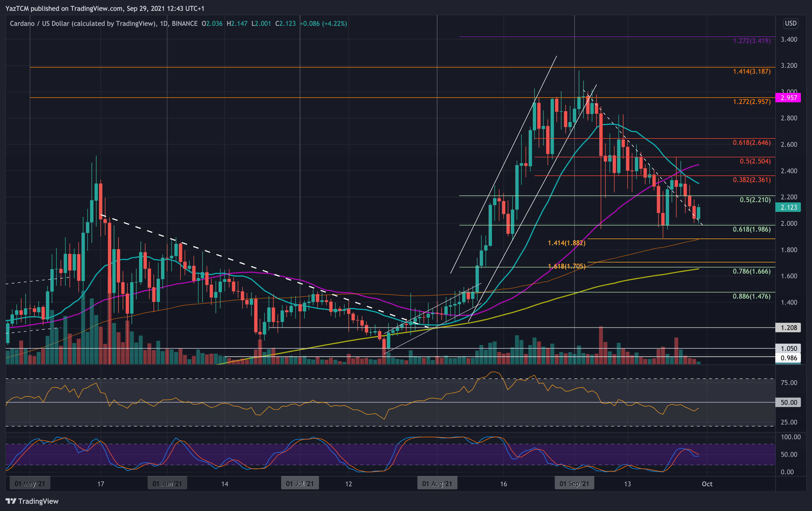Click the 0.786(1.666) Fibonacci label
The image size is (812, 511).
coord(752,271)
